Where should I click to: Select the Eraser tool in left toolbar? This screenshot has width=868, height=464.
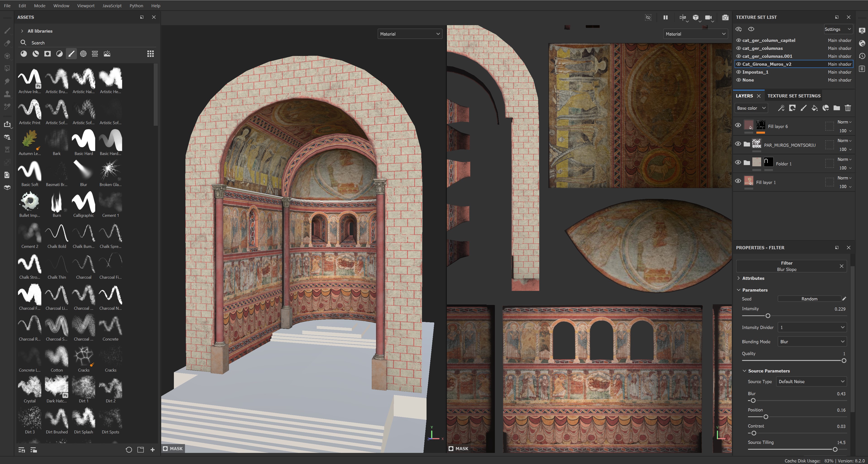pos(7,43)
